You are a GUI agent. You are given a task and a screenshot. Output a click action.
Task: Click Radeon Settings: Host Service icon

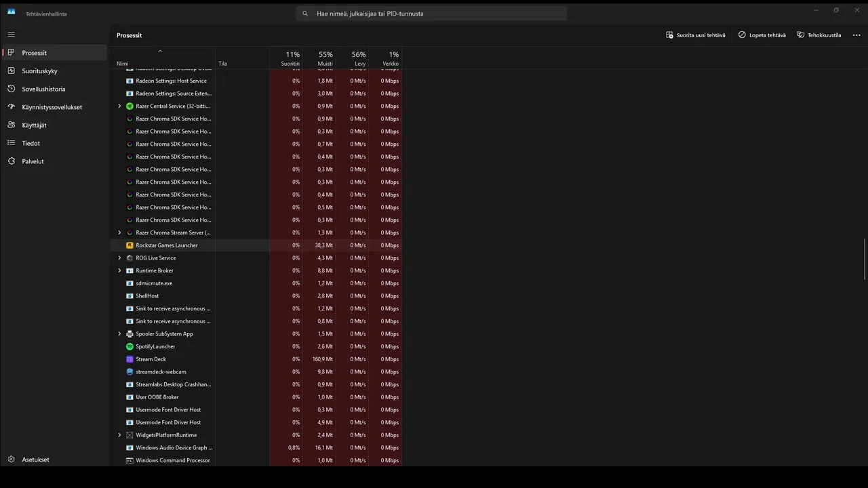point(130,81)
